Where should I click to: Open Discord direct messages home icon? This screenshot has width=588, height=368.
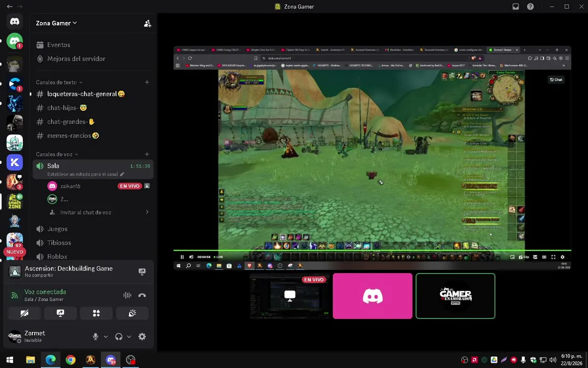[x=15, y=21]
